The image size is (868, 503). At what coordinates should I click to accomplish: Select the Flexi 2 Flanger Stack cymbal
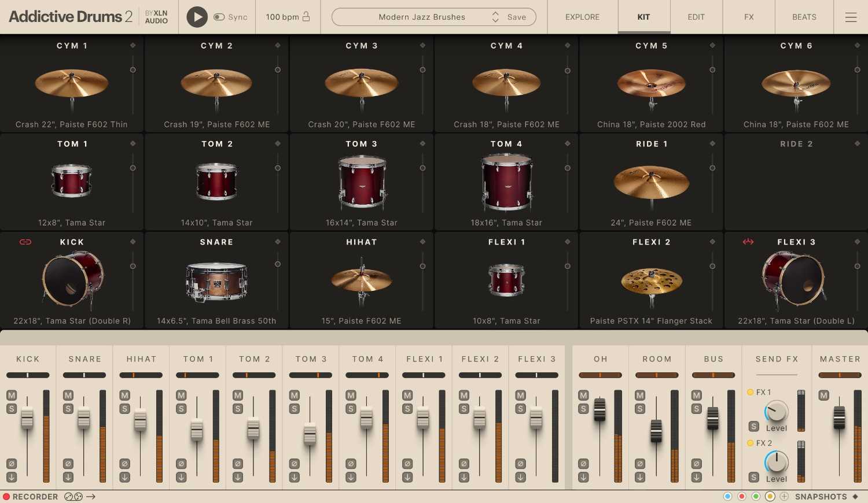click(x=650, y=282)
